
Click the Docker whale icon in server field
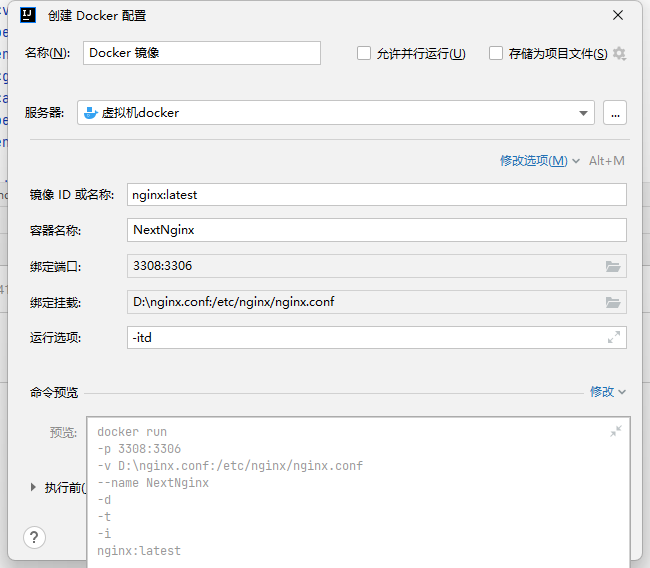(x=91, y=113)
